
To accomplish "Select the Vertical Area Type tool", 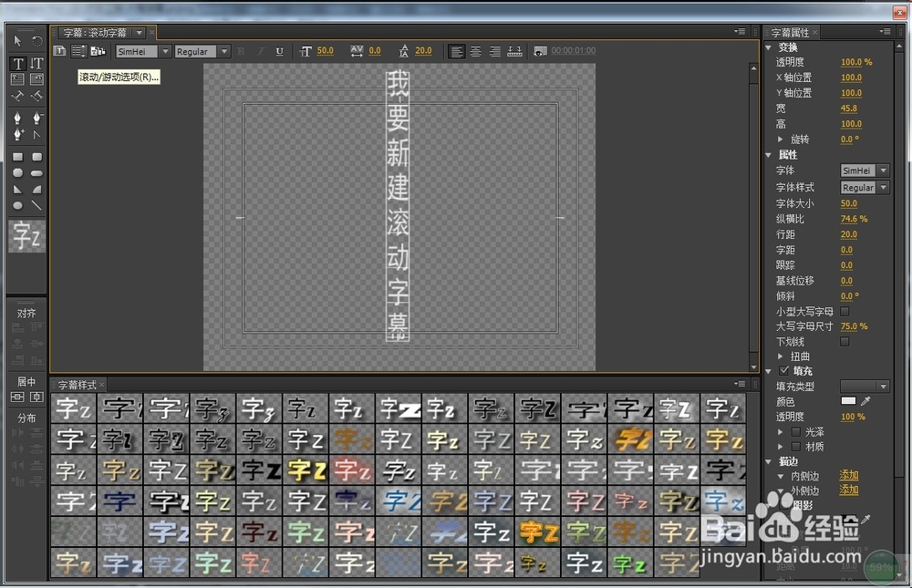I will tap(36, 79).
